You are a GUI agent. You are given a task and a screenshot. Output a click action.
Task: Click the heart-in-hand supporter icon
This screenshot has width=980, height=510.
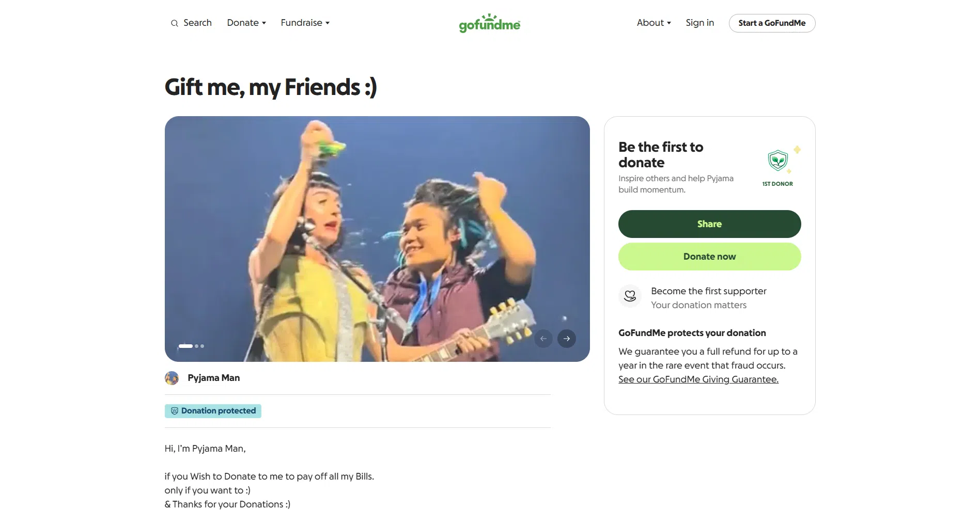click(x=630, y=296)
